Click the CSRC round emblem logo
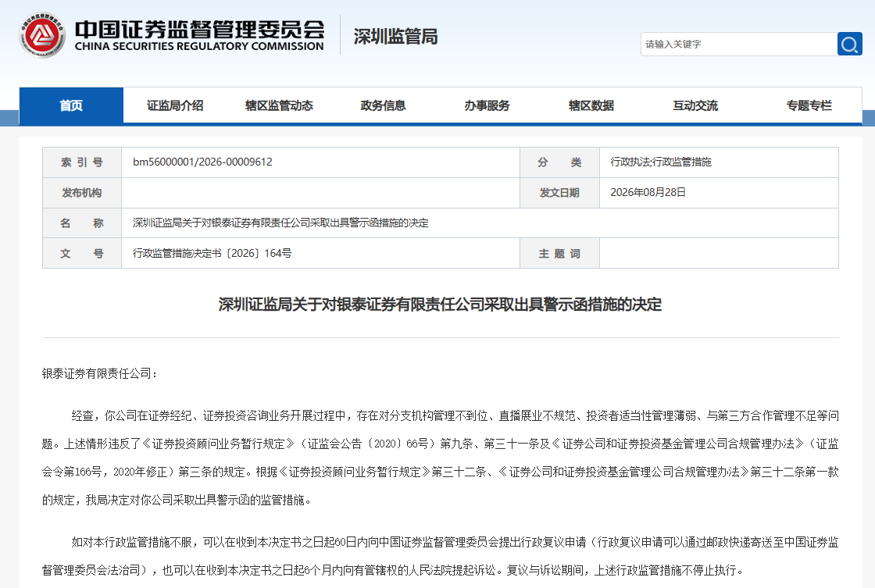 [x=42, y=36]
